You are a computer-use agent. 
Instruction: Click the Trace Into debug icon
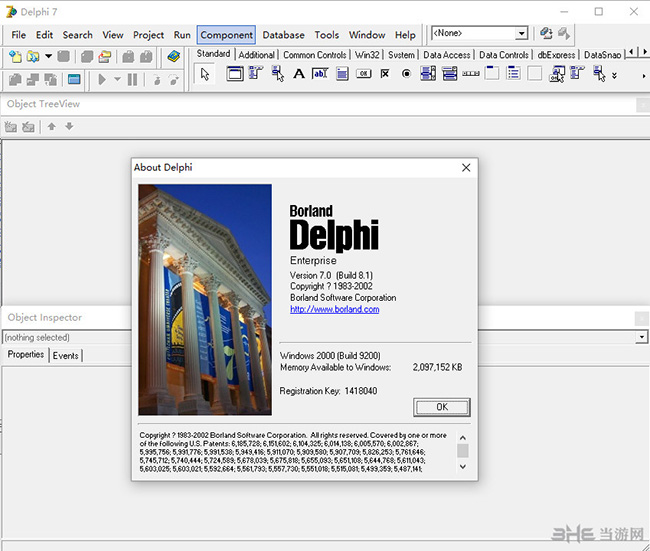[x=157, y=80]
